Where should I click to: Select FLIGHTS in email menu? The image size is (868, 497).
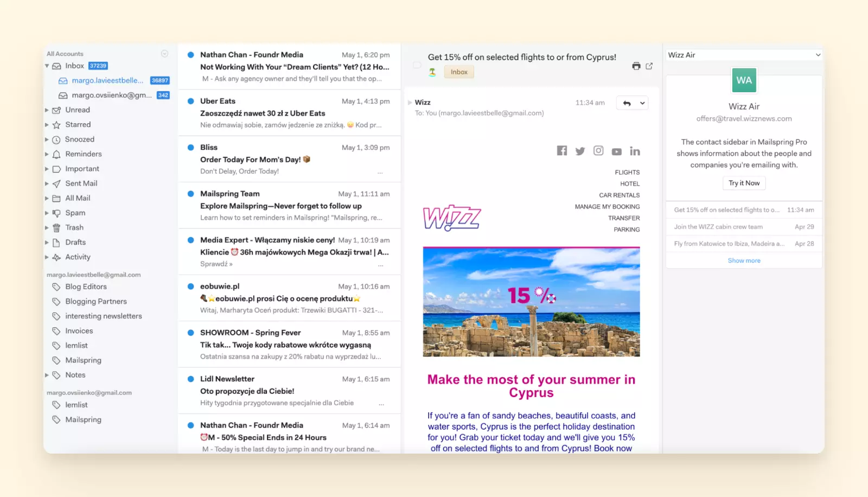[x=627, y=173]
